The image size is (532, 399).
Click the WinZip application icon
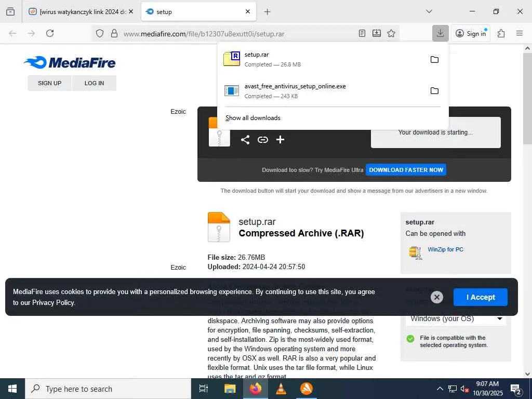coord(415,253)
